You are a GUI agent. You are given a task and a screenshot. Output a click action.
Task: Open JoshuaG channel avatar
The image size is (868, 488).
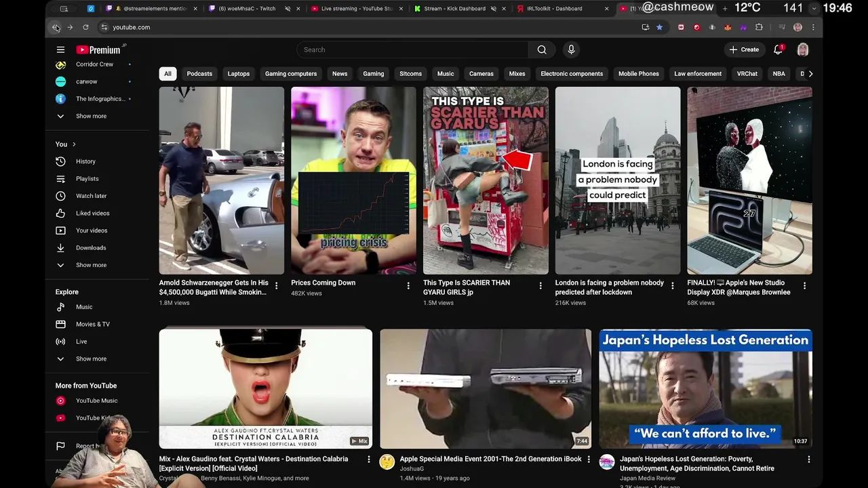[x=387, y=462]
